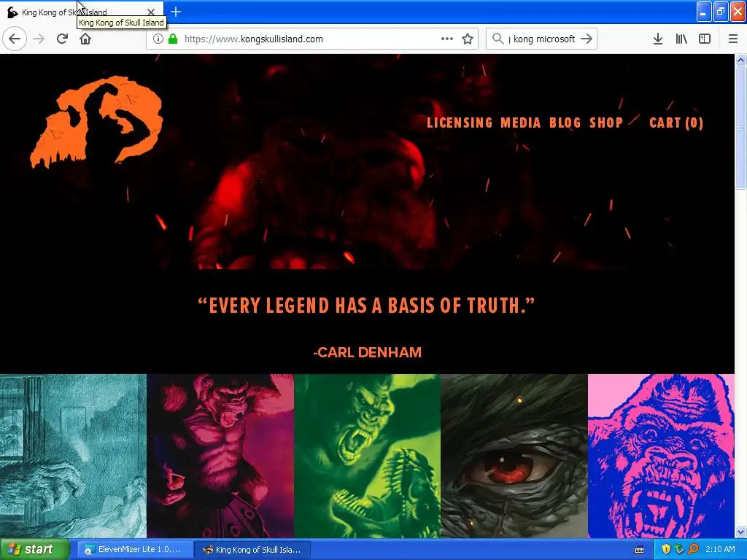Open a new tab with plus button
Viewport: 747px width, 560px height.
(176, 12)
